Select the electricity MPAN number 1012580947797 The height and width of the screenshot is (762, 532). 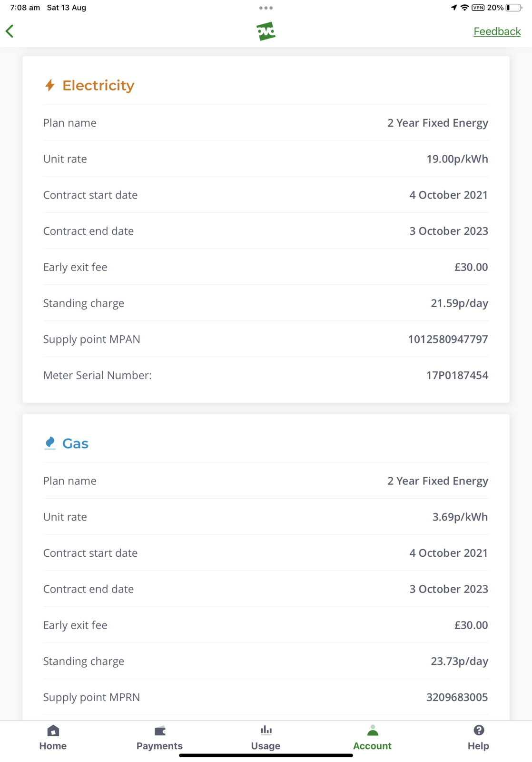(448, 339)
